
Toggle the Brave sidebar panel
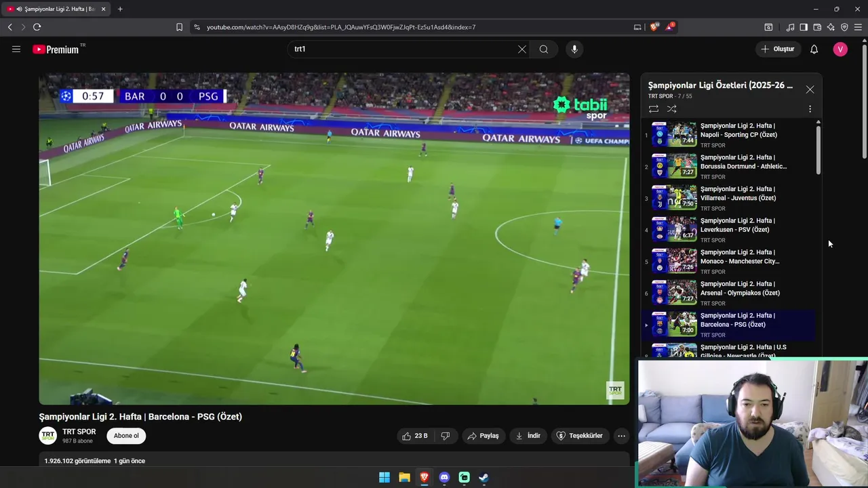804,27
